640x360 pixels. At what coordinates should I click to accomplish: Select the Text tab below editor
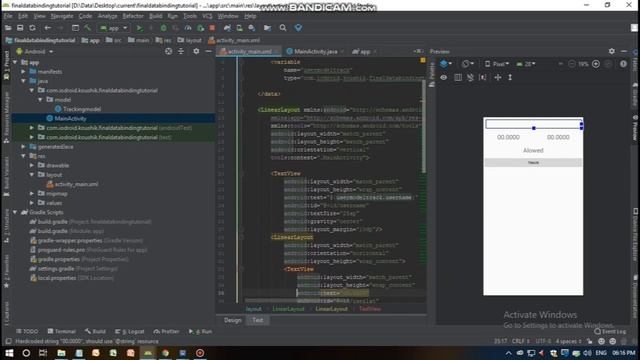point(258,320)
